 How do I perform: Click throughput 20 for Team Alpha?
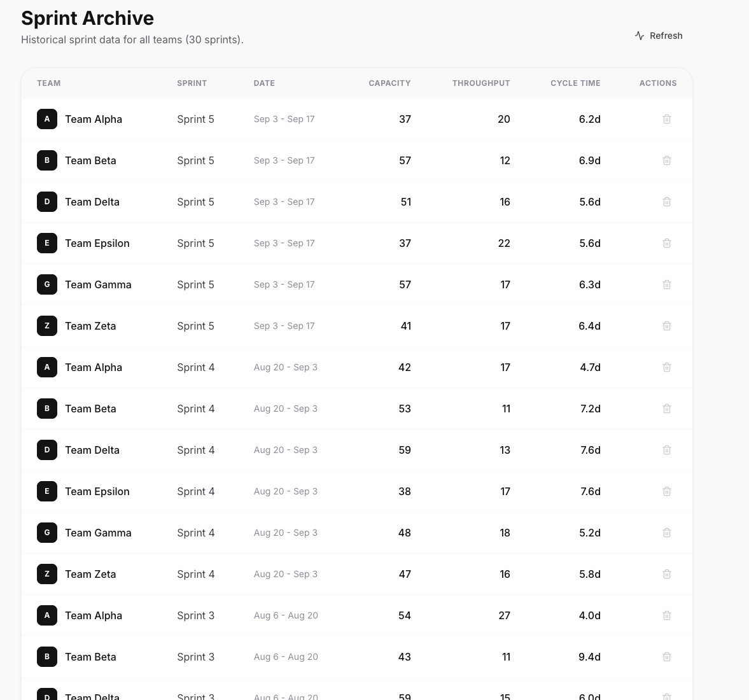(x=504, y=119)
